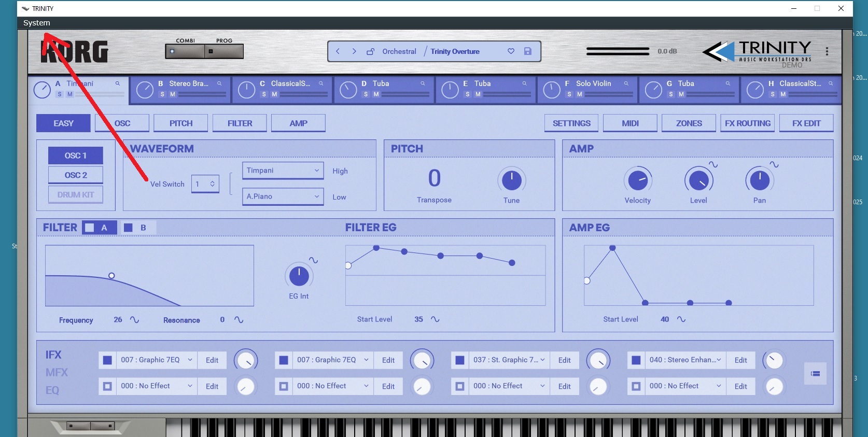Adjust the Tune knob
868x437 pixels.
pos(512,180)
